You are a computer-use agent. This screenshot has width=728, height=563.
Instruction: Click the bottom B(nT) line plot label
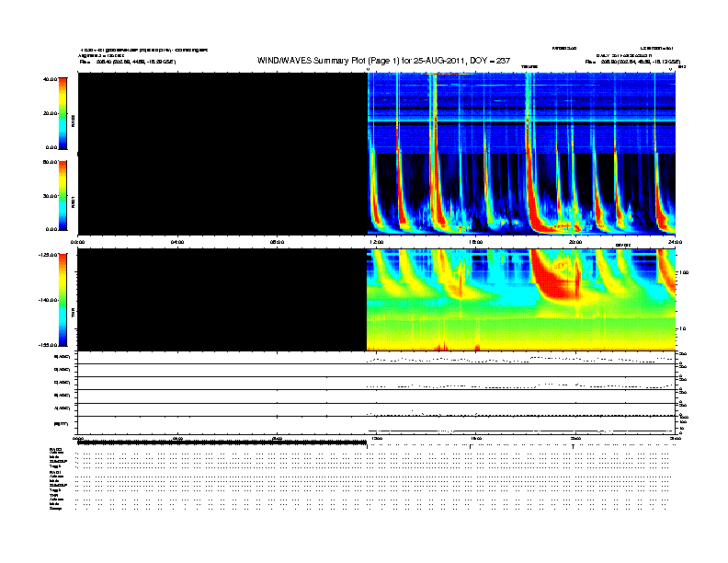click(62, 424)
